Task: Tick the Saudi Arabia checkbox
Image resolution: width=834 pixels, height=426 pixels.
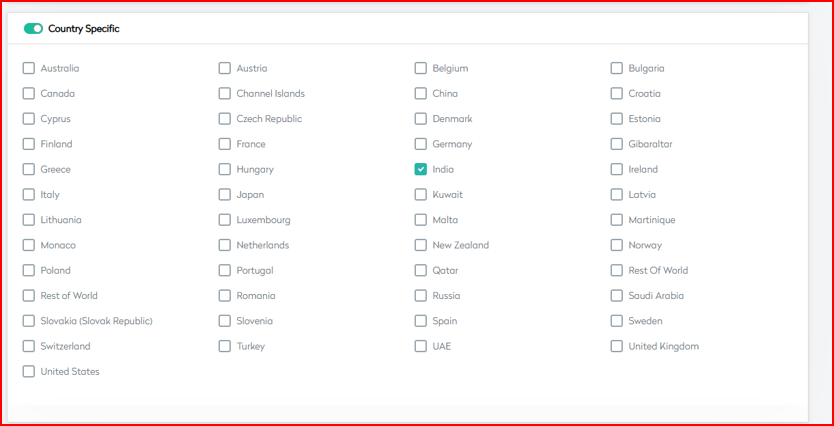Action: 617,296
